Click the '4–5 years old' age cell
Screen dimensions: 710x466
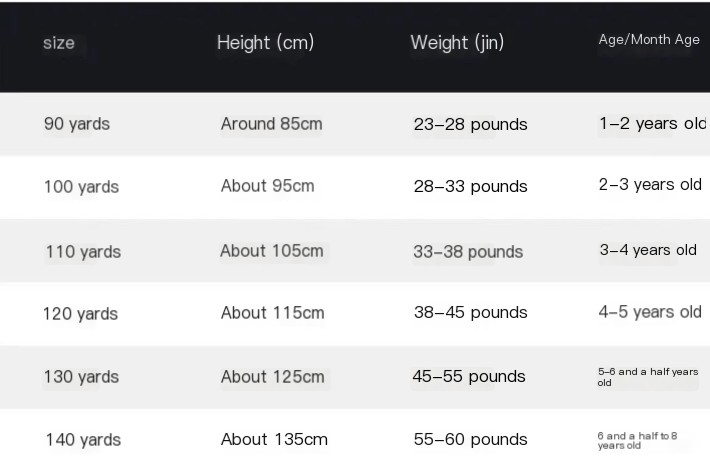650,312
